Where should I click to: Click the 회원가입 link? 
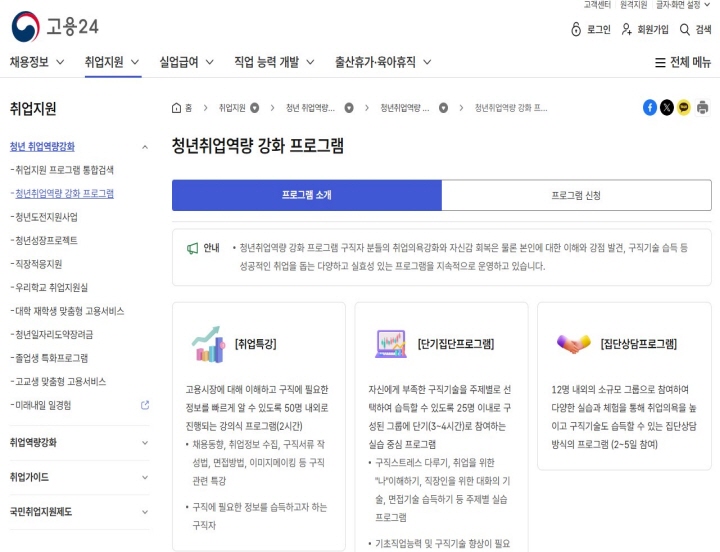click(653, 30)
